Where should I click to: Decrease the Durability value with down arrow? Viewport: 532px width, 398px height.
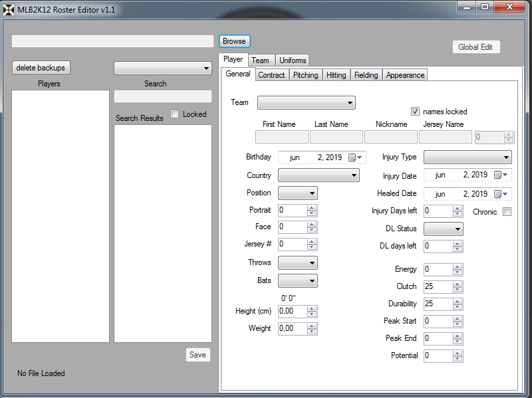458,307
